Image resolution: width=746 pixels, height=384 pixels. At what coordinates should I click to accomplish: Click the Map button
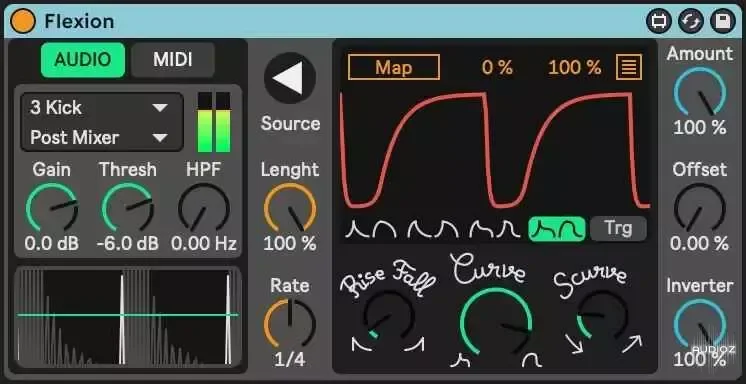[394, 67]
